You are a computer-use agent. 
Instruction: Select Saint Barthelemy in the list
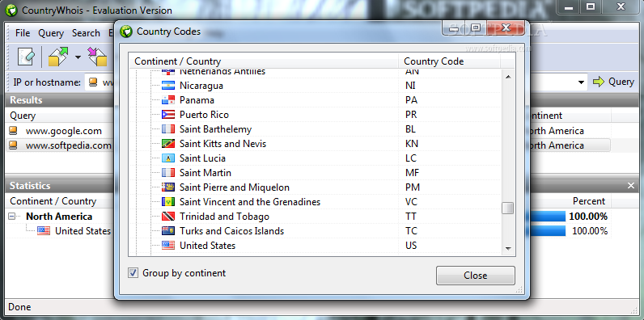point(215,129)
